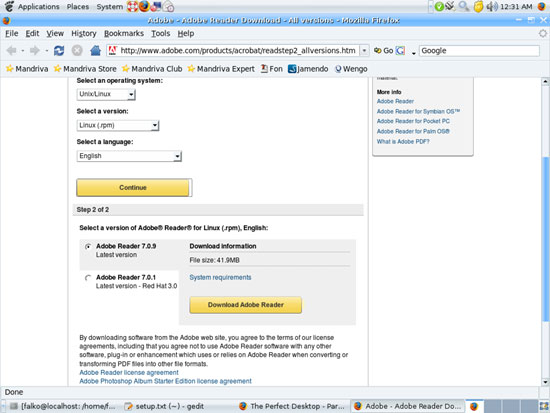Click the green checkmark update tray icon
Viewport: 550px width, 413px height.
point(439,6)
